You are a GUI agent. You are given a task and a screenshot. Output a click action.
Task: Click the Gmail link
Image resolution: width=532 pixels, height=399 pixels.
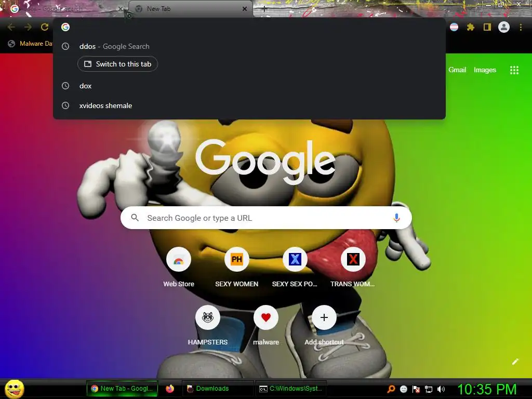point(457,70)
